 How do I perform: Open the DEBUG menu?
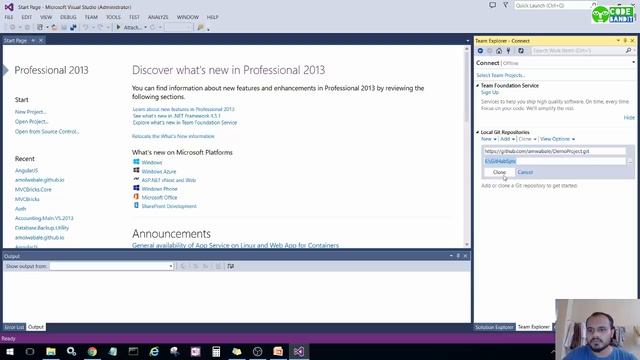click(x=68, y=17)
